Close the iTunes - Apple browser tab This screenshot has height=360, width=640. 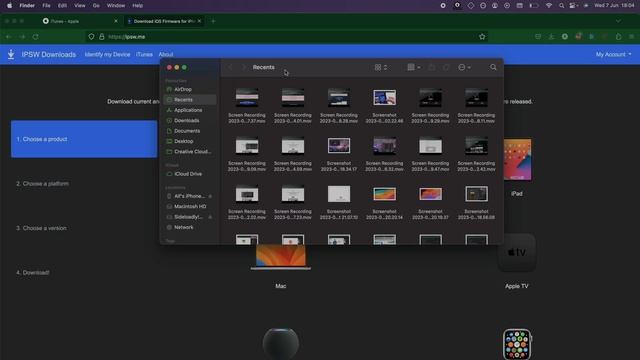pyautogui.click(x=116, y=21)
